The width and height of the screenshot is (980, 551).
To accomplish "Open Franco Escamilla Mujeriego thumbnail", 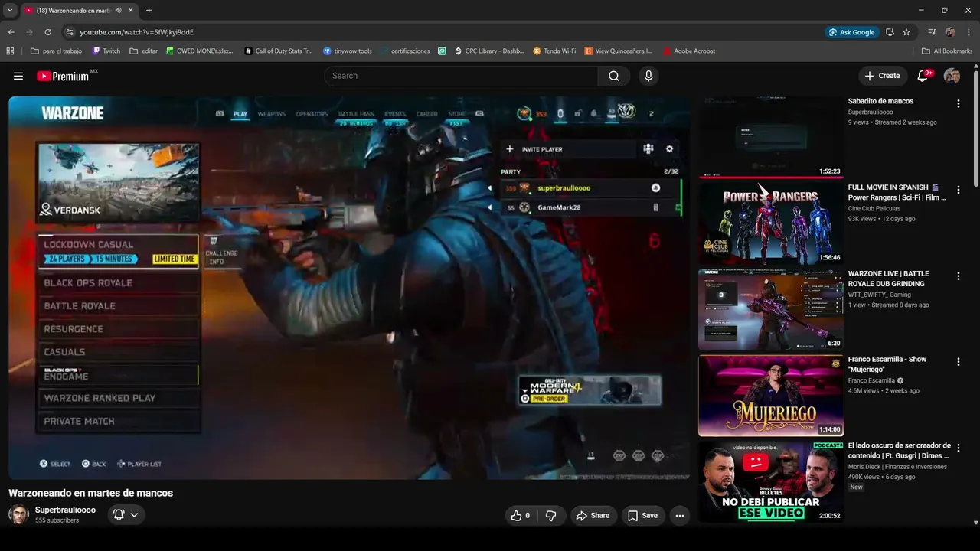I will tap(770, 396).
